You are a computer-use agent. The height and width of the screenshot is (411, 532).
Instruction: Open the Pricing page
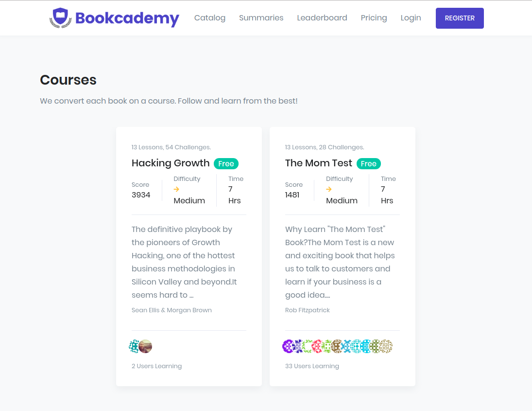(x=374, y=18)
